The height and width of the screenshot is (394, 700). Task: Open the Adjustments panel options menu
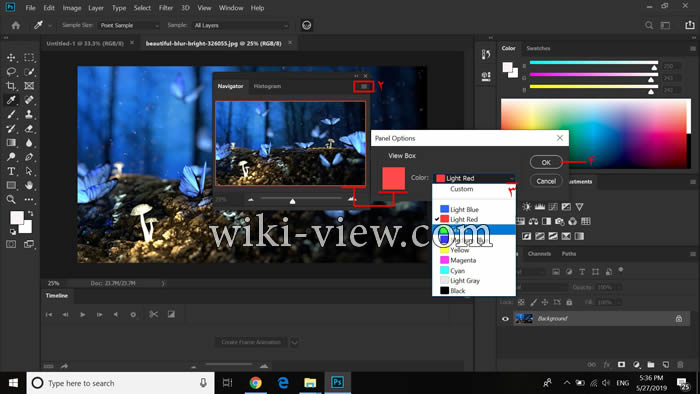[693, 182]
